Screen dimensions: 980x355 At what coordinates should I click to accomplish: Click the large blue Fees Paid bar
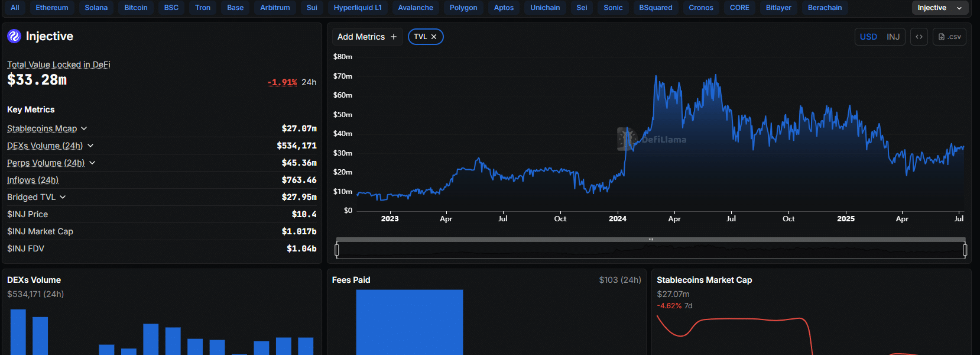click(x=410, y=322)
